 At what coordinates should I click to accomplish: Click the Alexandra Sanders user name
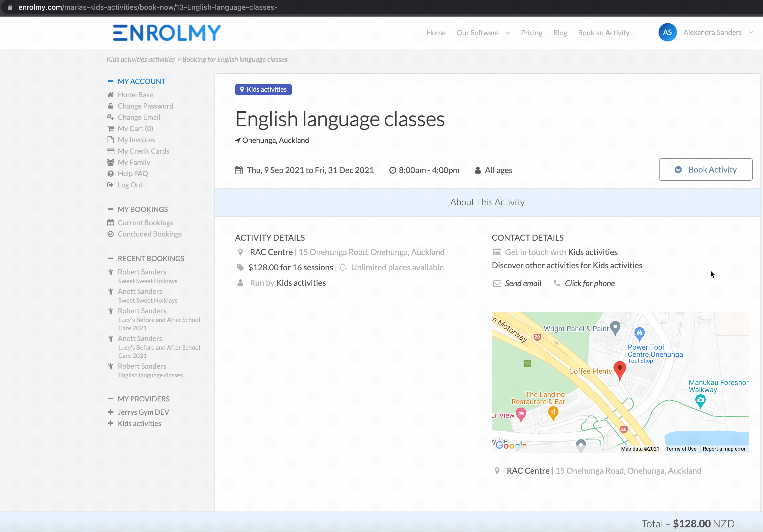712,32
